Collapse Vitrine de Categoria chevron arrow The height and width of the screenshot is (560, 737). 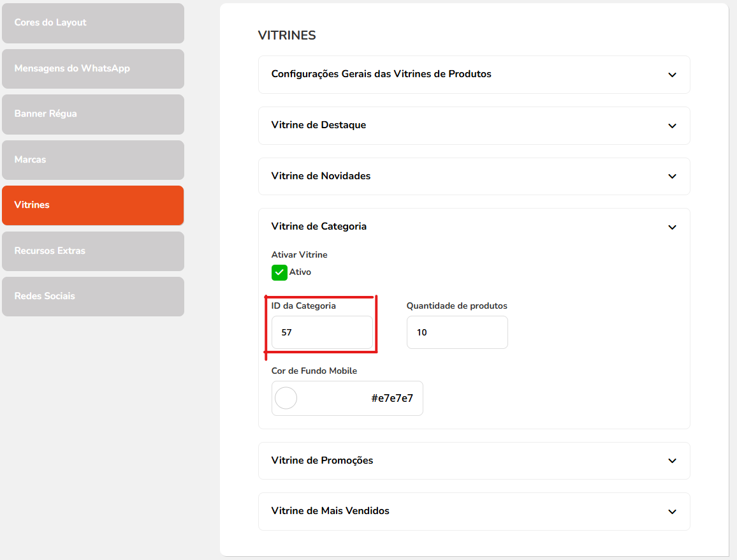tap(672, 227)
